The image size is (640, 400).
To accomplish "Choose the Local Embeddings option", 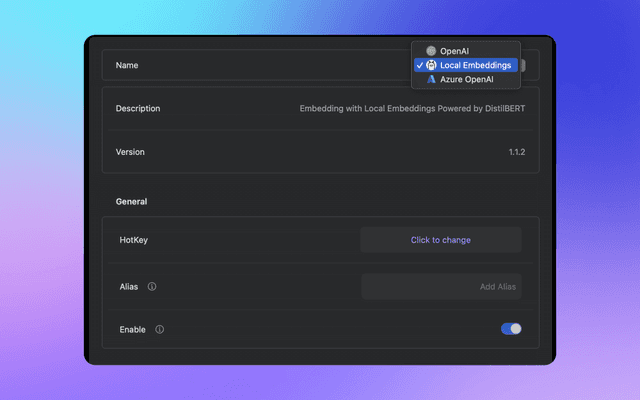I will [x=466, y=65].
